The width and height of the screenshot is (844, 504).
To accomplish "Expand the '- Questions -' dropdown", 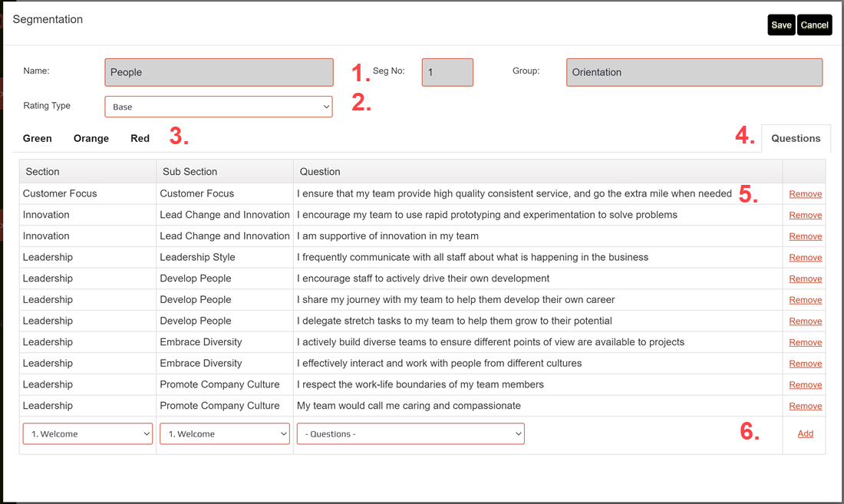I will pos(410,433).
